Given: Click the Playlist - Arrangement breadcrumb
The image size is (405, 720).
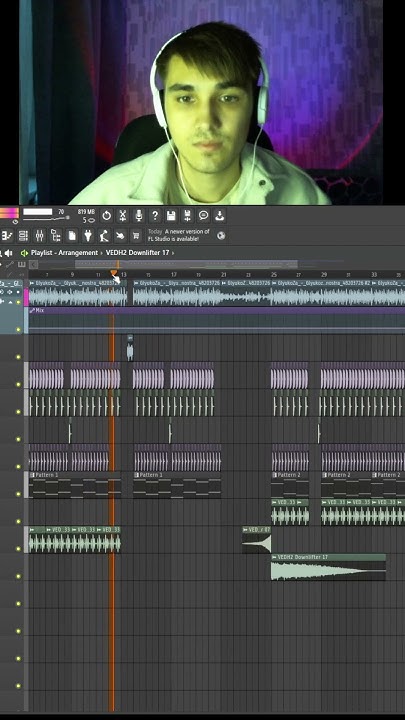Looking at the screenshot, I should 64,253.
